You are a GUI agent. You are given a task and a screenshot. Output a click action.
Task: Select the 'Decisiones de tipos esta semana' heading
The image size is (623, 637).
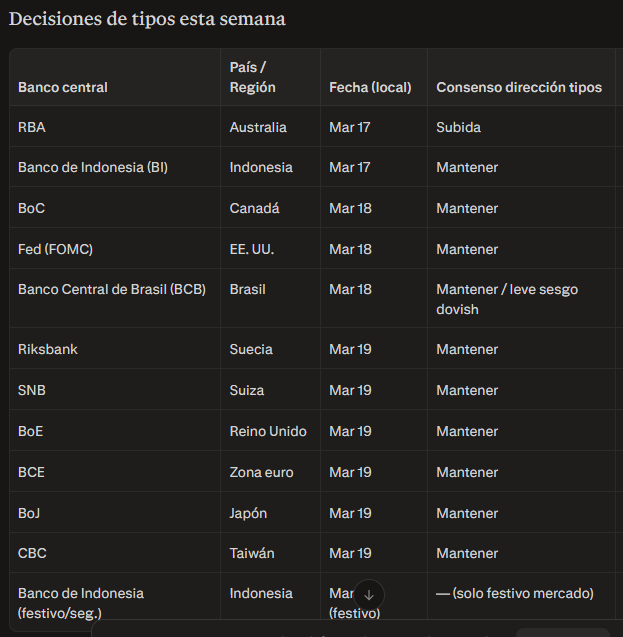click(147, 19)
